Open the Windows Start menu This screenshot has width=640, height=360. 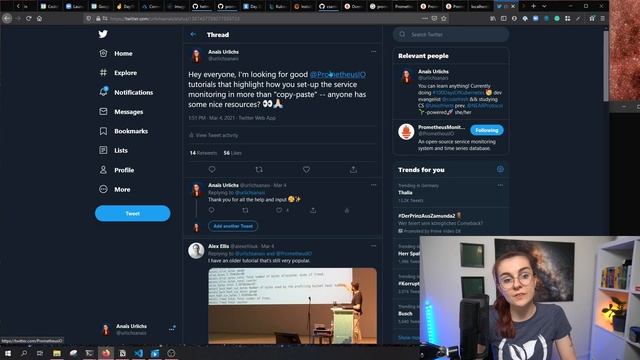click(x=8, y=353)
